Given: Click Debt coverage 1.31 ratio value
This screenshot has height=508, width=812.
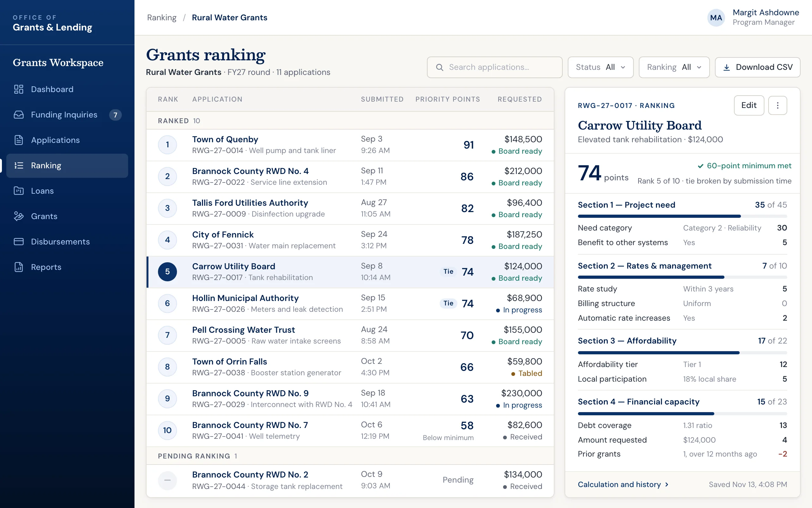Looking at the screenshot, I should click(x=697, y=425).
